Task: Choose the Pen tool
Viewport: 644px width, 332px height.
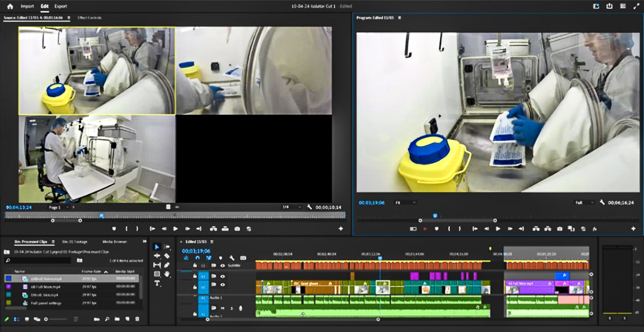Action: [167, 265]
